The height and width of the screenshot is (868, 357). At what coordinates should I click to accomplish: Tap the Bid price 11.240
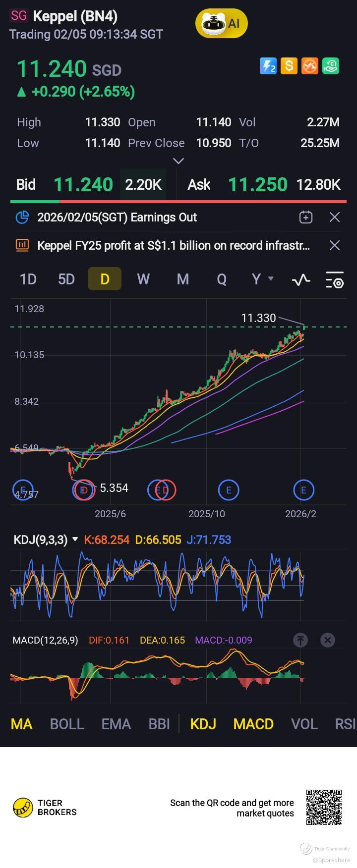(x=83, y=185)
